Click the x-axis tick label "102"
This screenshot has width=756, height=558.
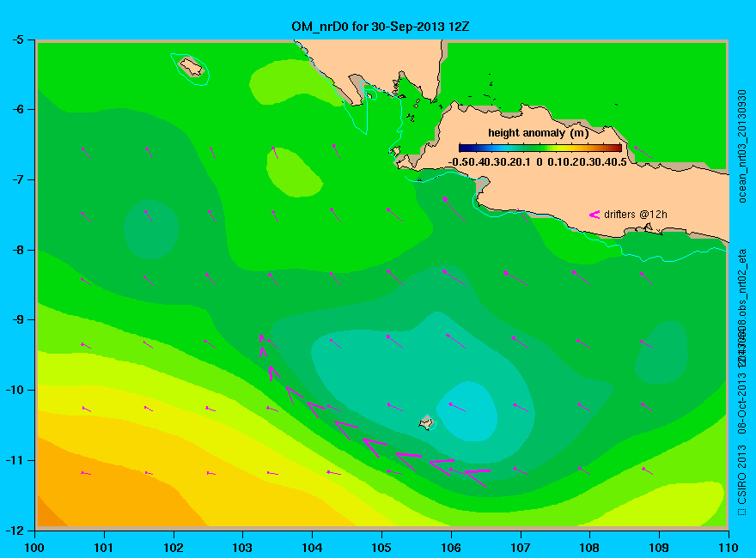tap(173, 548)
